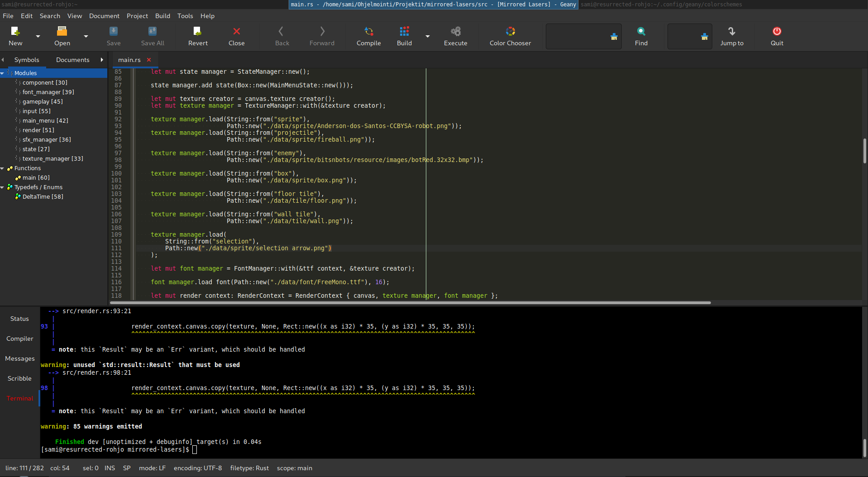868x477 pixels.
Task: Click the editor vertical scrollbar thumb
Action: coord(864,151)
